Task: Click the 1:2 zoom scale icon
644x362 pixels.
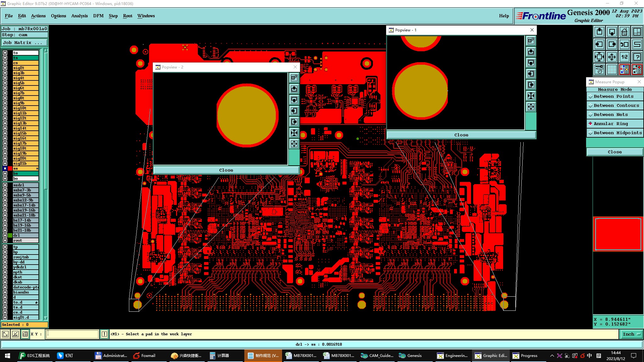Action: point(624,57)
